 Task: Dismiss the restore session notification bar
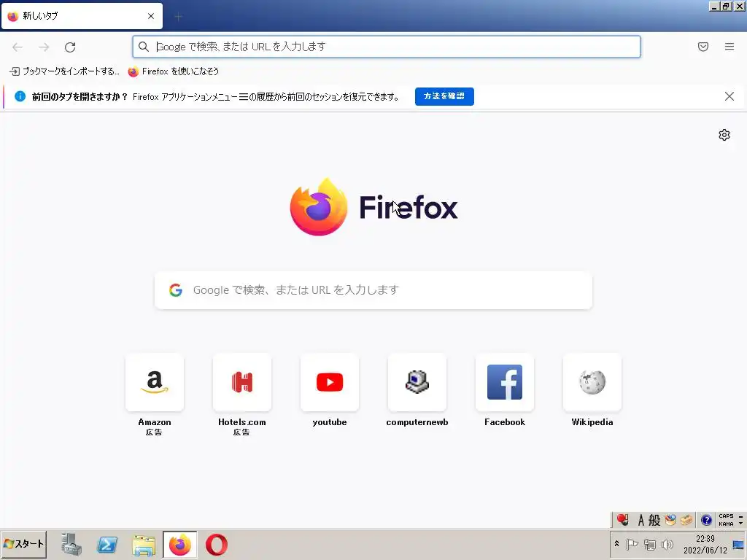[729, 96]
